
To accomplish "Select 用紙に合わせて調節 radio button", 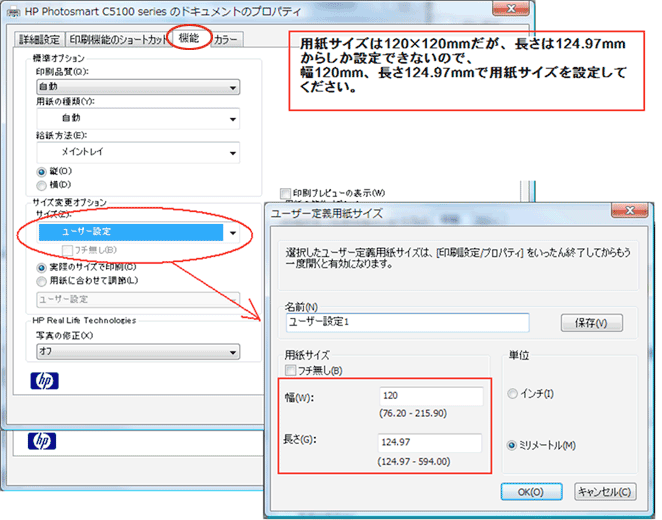I will tap(41, 281).
